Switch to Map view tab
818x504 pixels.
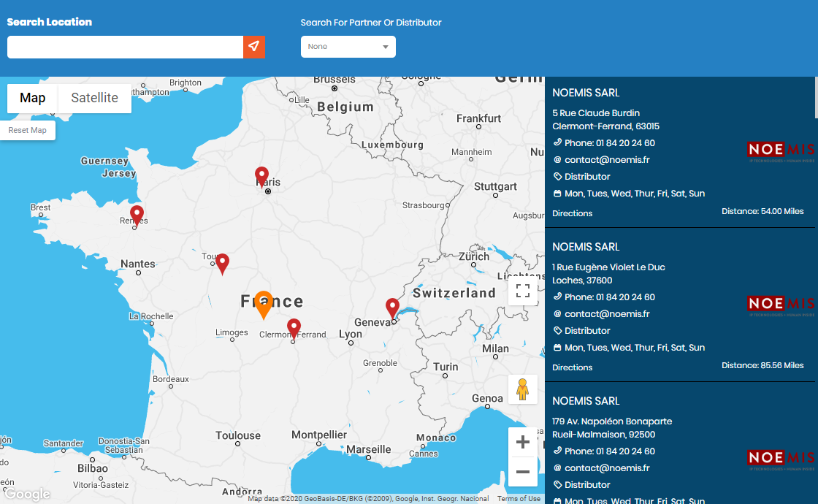pos(32,98)
